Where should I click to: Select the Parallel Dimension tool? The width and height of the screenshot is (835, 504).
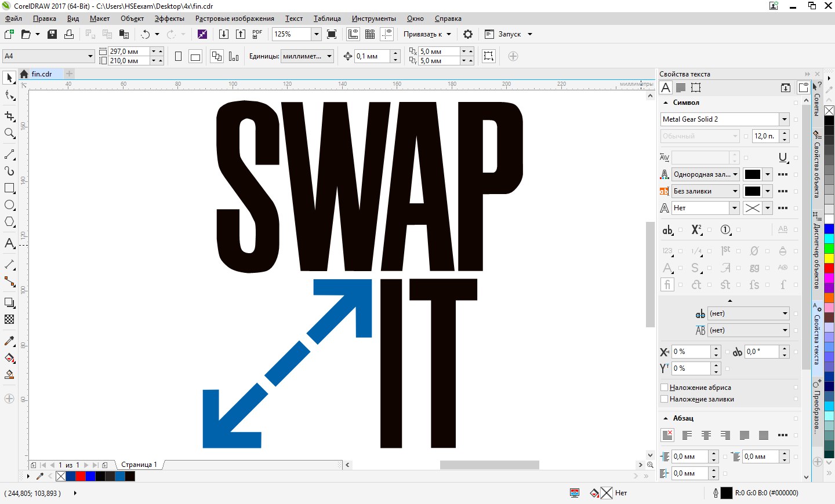pyautogui.click(x=9, y=265)
